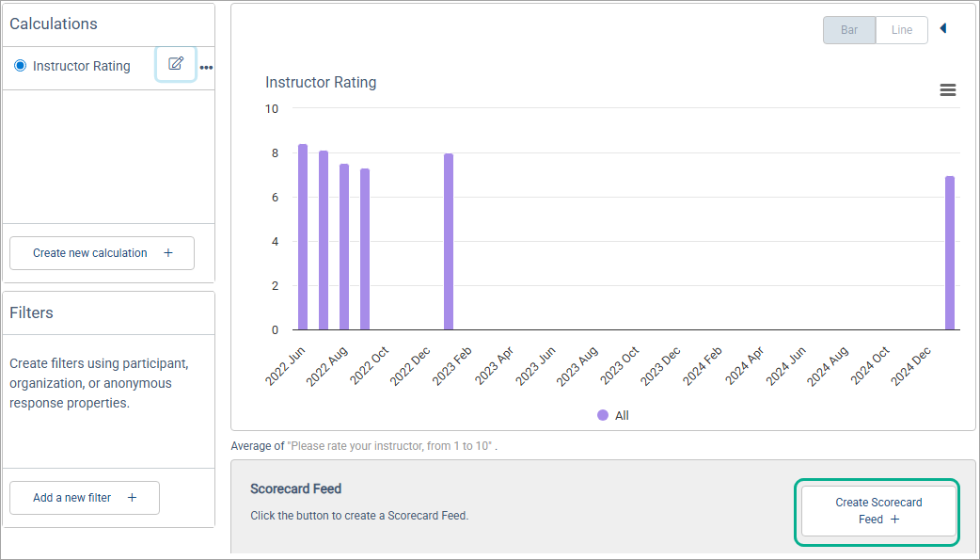Switch the chart to Line view
980x560 pixels.
901,30
